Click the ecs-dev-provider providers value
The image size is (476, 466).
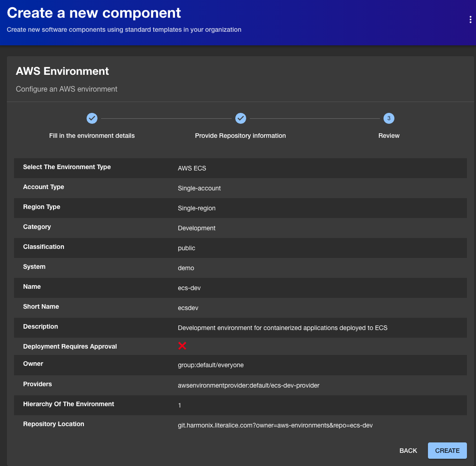(x=248, y=385)
